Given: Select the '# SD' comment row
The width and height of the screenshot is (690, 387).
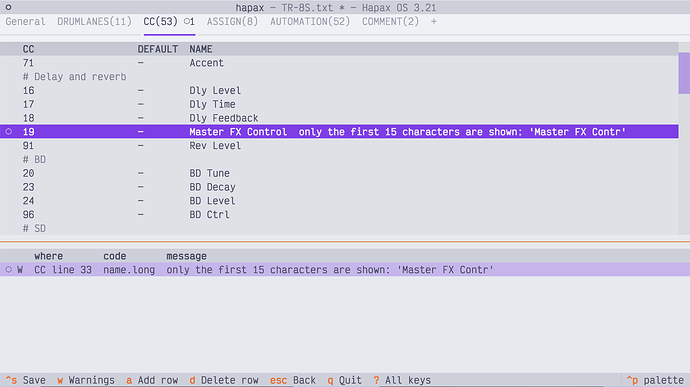Looking at the screenshot, I should pos(339,228).
